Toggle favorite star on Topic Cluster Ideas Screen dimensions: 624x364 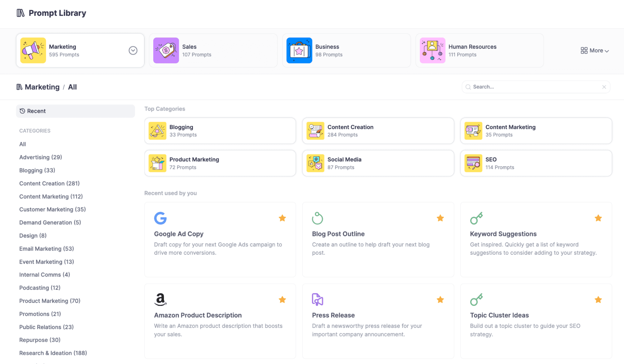point(598,300)
